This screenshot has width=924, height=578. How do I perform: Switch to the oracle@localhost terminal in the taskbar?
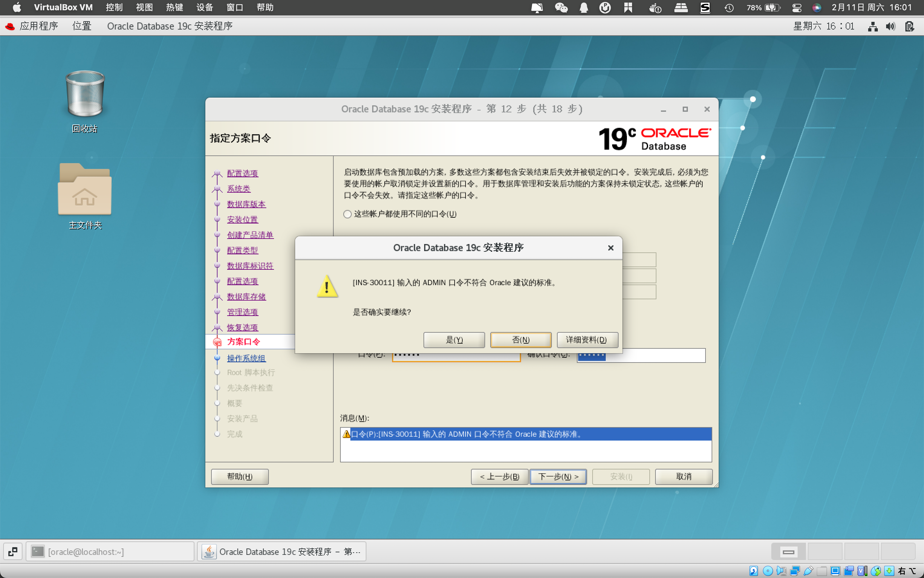pyautogui.click(x=110, y=551)
